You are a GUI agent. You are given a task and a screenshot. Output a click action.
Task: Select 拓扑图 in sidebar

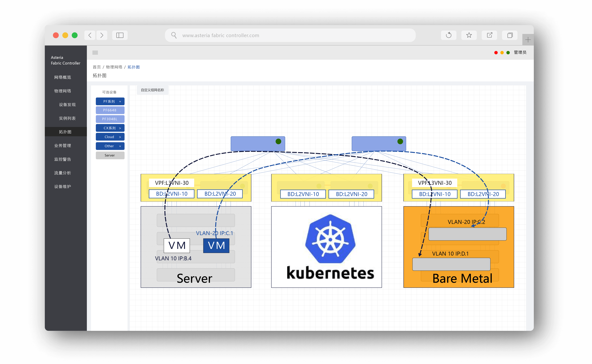(x=66, y=132)
